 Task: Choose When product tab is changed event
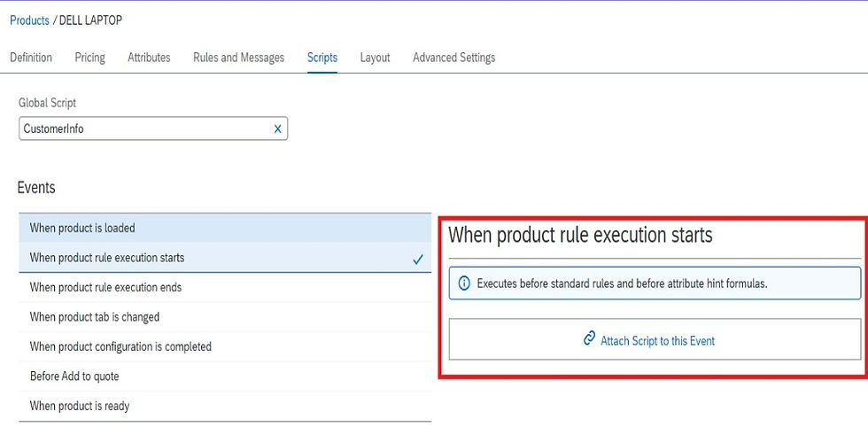pyautogui.click(x=95, y=317)
